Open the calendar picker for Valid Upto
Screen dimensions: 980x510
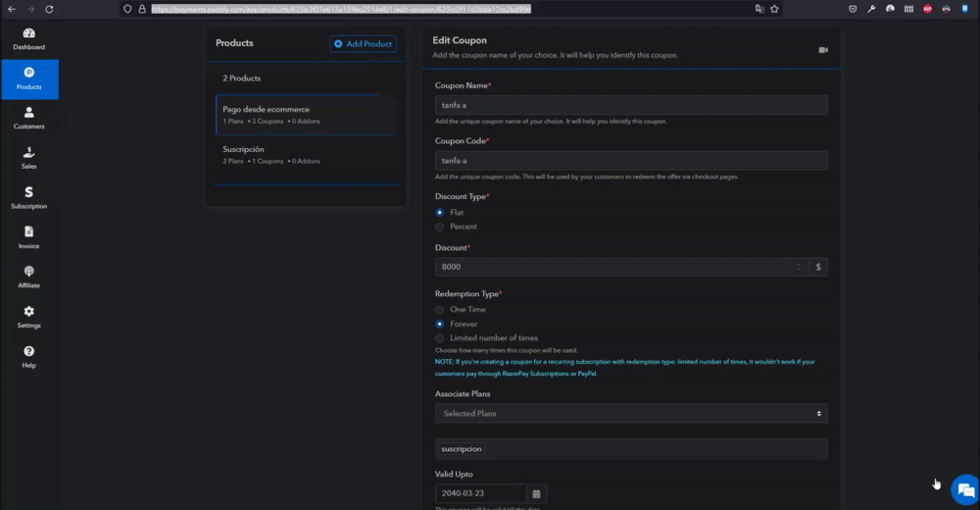(x=536, y=493)
